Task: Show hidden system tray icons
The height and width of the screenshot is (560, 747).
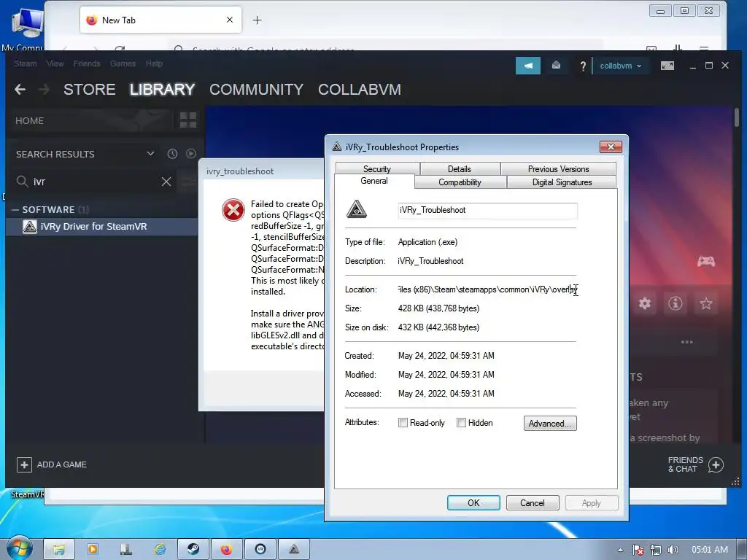Action: (x=620, y=550)
